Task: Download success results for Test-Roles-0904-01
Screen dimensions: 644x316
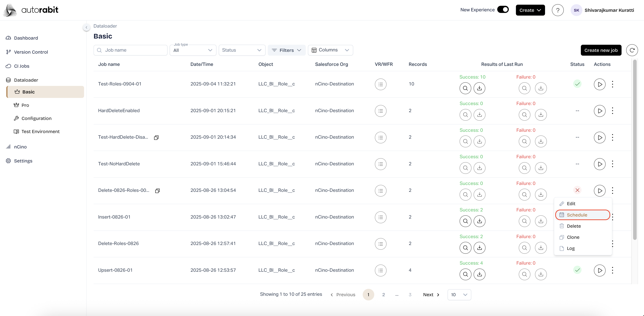Action: 479,88
